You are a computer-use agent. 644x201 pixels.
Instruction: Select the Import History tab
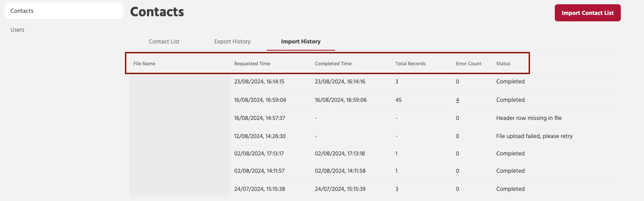[x=301, y=42]
